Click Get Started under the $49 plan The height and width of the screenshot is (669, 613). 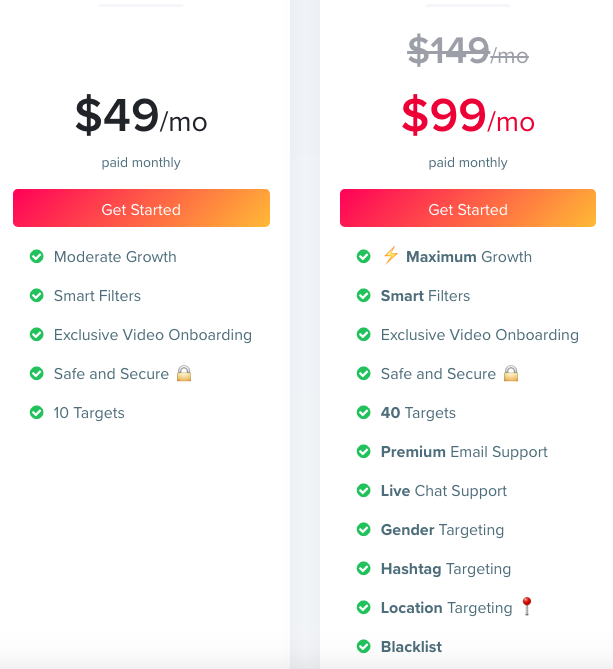point(141,208)
